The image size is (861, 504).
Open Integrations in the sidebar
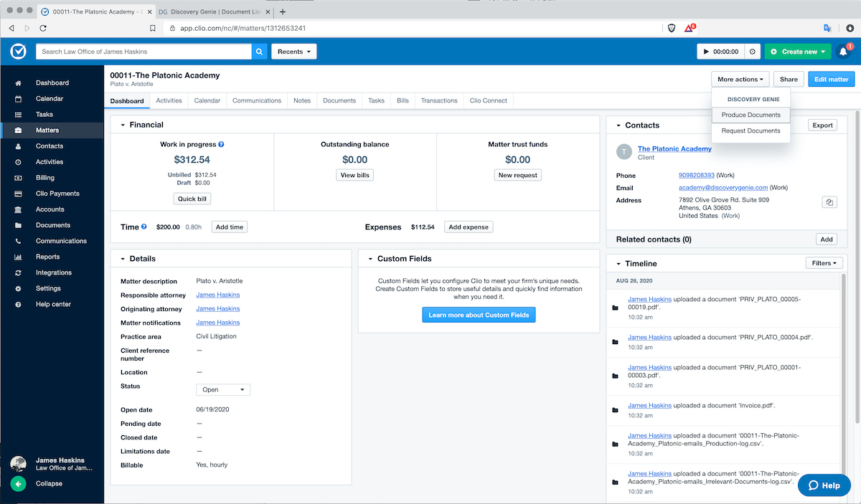tap(52, 272)
